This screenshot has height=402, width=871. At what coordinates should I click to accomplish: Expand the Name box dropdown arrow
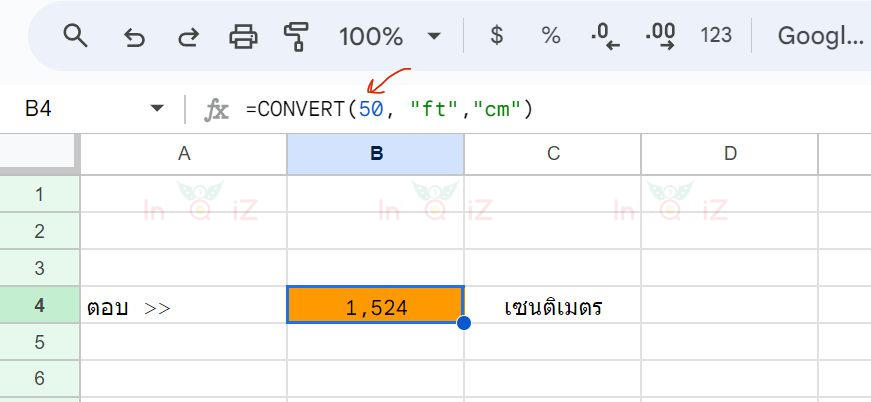point(157,109)
